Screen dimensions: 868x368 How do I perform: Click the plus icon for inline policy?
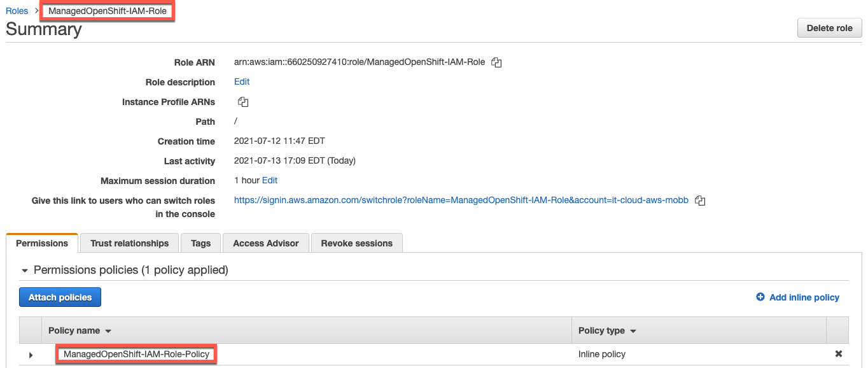(x=760, y=297)
